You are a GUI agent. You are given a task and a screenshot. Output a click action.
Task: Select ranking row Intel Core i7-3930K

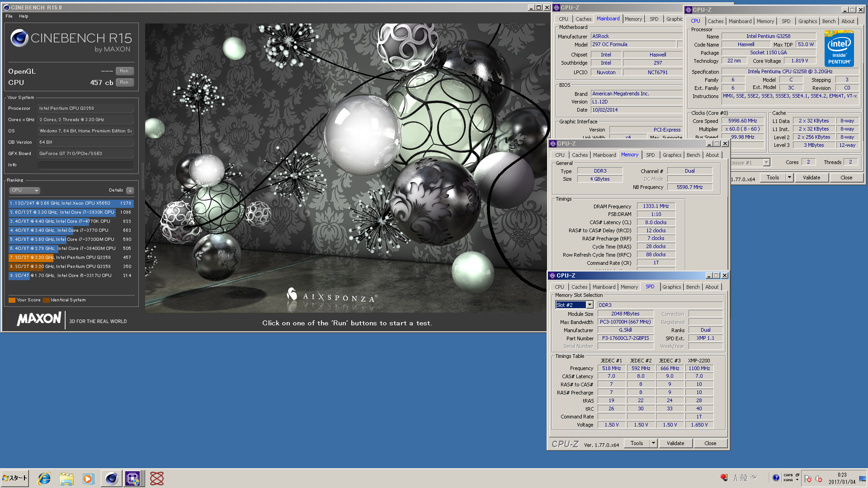(71, 212)
